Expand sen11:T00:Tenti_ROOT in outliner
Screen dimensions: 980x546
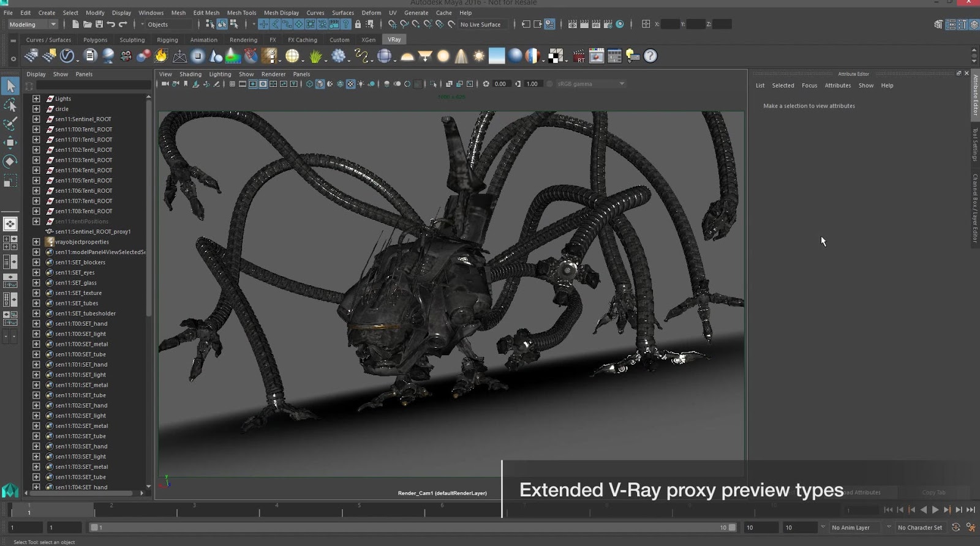(x=36, y=129)
